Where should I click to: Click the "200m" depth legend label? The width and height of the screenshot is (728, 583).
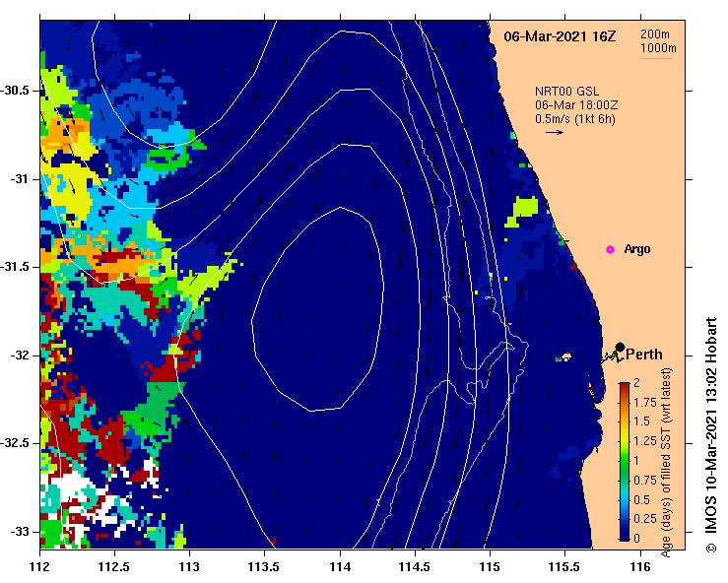click(x=655, y=33)
